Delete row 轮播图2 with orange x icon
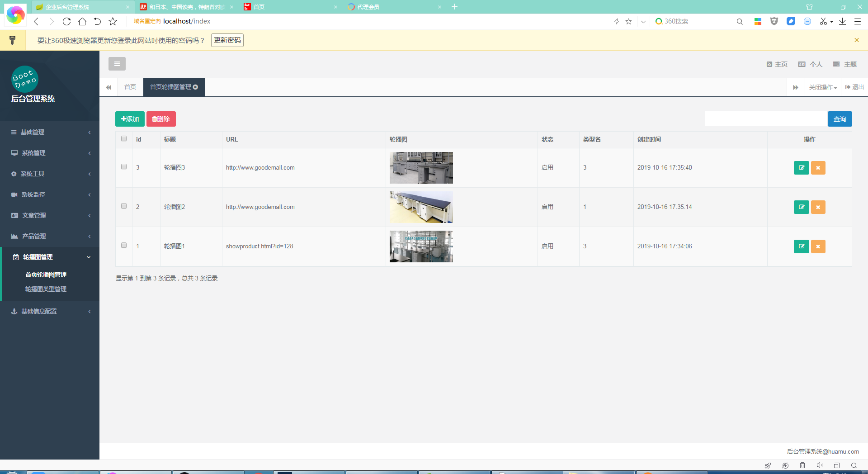The height and width of the screenshot is (474, 868). tap(818, 207)
